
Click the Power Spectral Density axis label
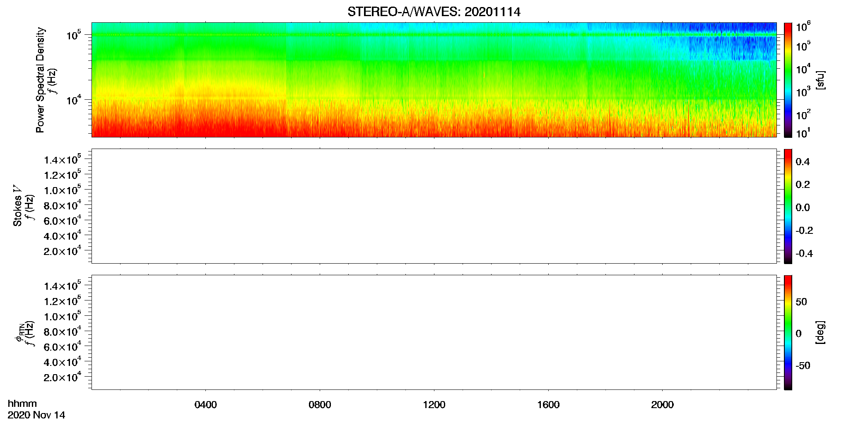click(x=40, y=80)
